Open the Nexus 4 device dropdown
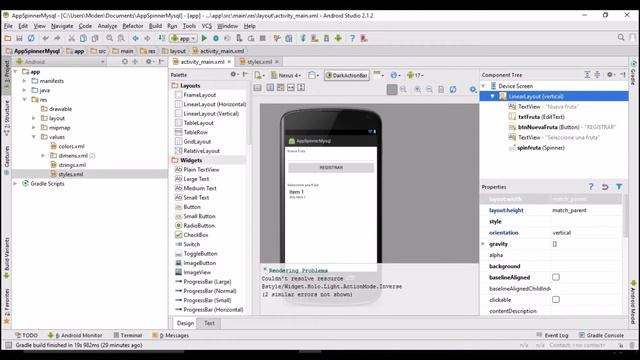 click(x=287, y=75)
